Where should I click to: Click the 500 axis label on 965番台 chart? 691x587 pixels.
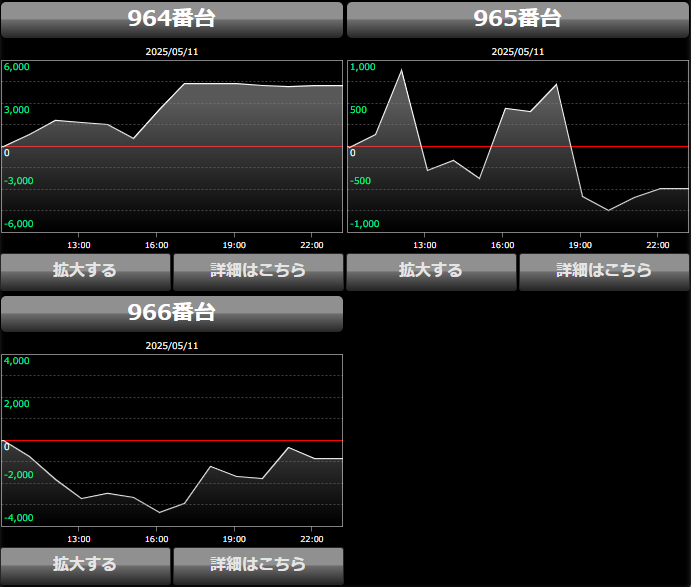coord(358,110)
